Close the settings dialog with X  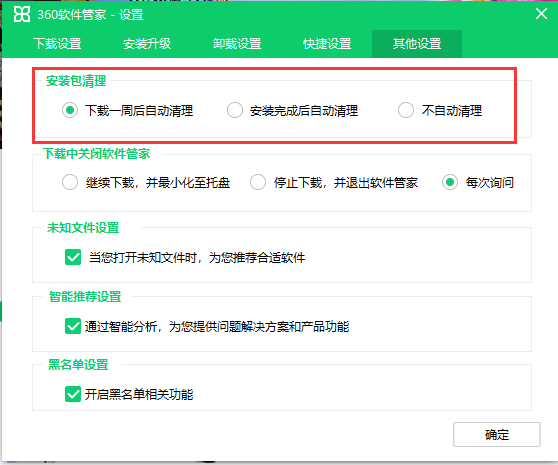(x=541, y=14)
